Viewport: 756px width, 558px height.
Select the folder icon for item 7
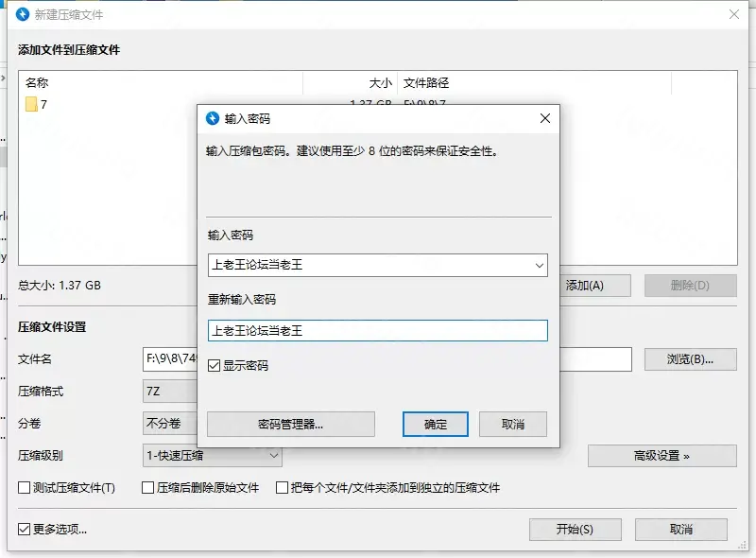31,104
